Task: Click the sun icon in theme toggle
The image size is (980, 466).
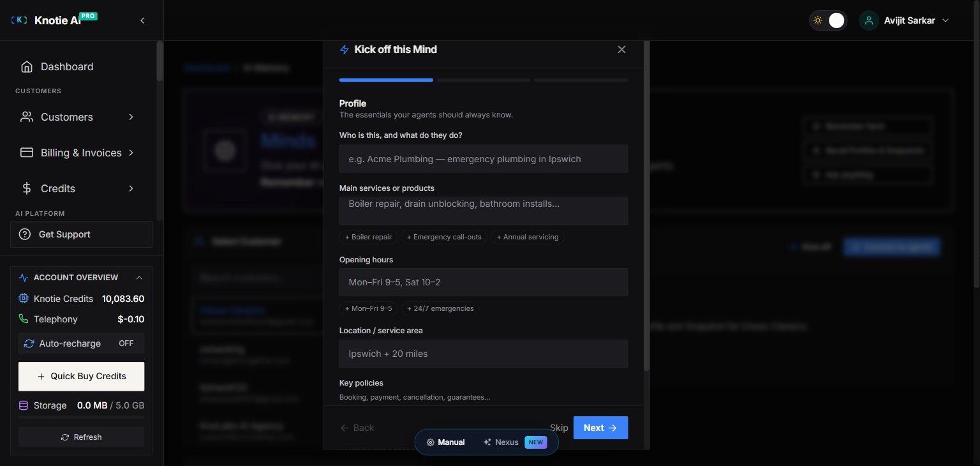Action: pyautogui.click(x=818, y=20)
